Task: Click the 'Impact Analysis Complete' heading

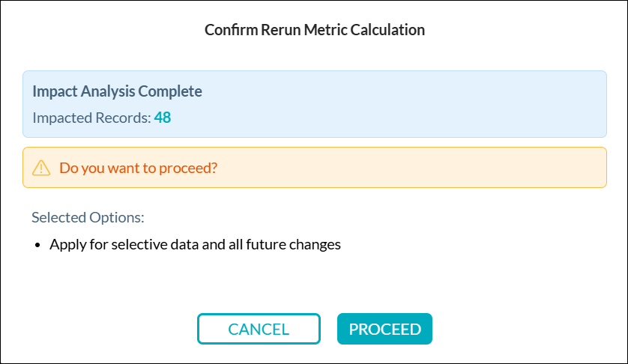Action: pyautogui.click(x=117, y=92)
